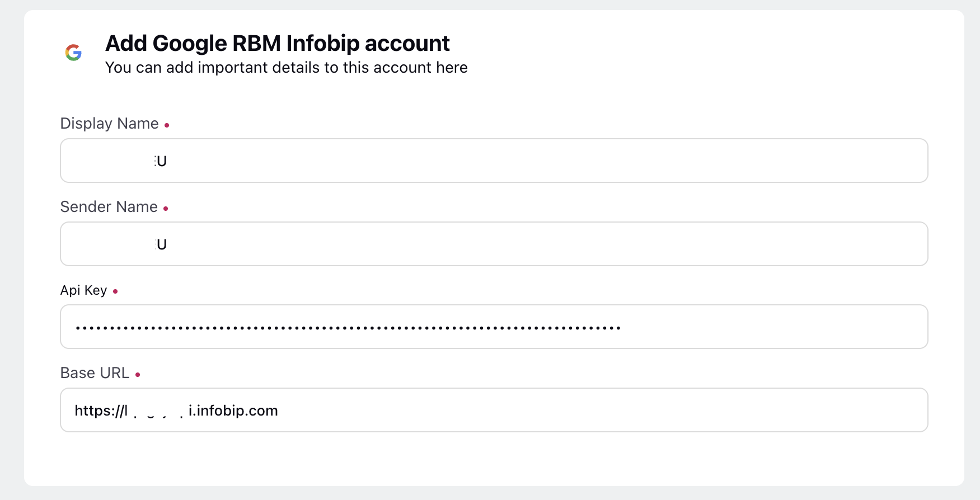The image size is (980, 500).
Task: Click the required marker beside Display Name
Action: pos(167,125)
